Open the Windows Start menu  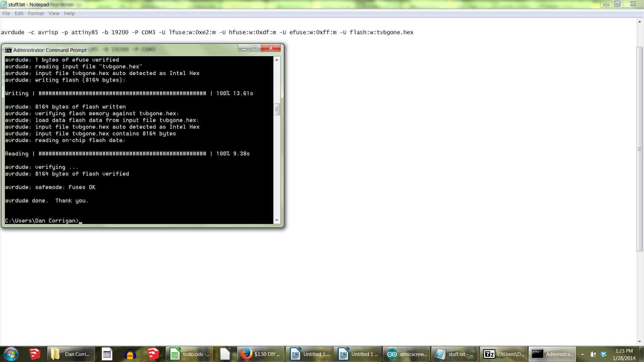click(11, 354)
